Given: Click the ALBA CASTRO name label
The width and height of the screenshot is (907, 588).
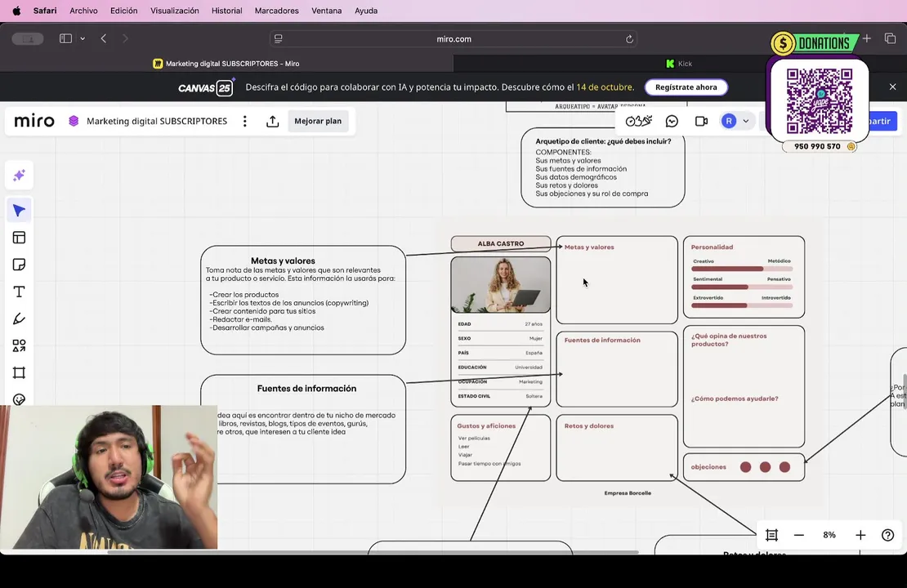Looking at the screenshot, I should (x=500, y=243).
